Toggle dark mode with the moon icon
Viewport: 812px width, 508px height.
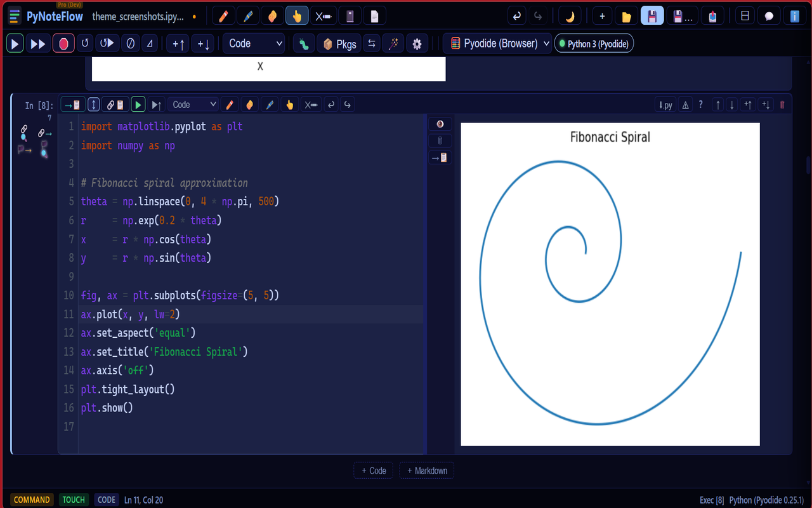pyautogui.click(x=570, y=16)
